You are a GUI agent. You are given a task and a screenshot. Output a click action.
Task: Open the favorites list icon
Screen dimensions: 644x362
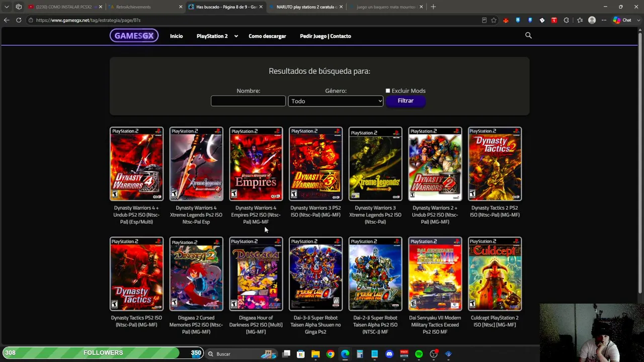coord(580,20)
